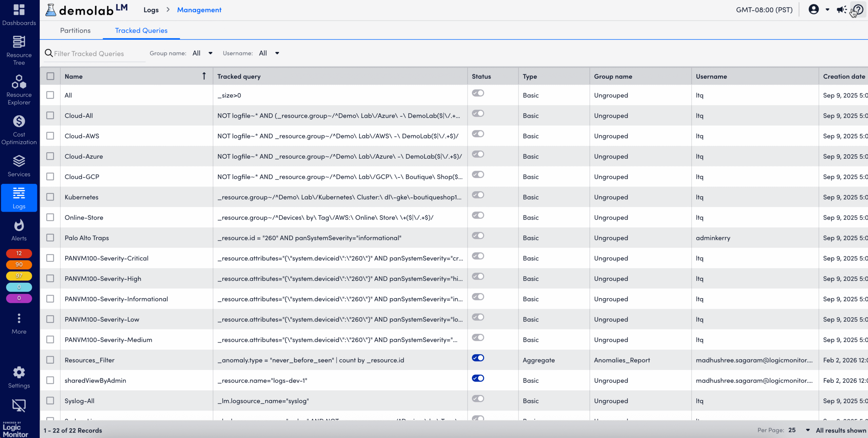Click the Logs breadcrumb link
The height and width of the screenshot is (438, 868).
click(151, 10)
